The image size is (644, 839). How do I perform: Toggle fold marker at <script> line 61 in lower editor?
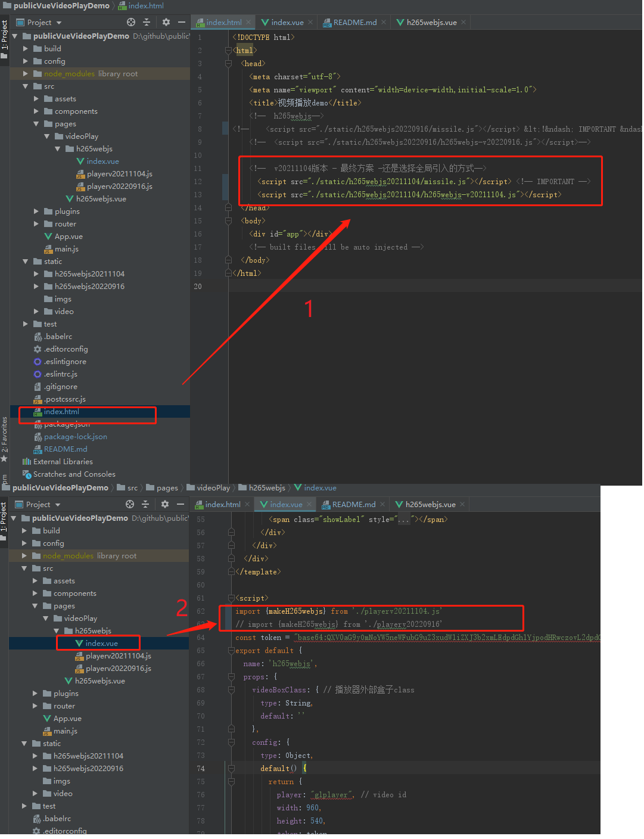click(x=232, y=598)
